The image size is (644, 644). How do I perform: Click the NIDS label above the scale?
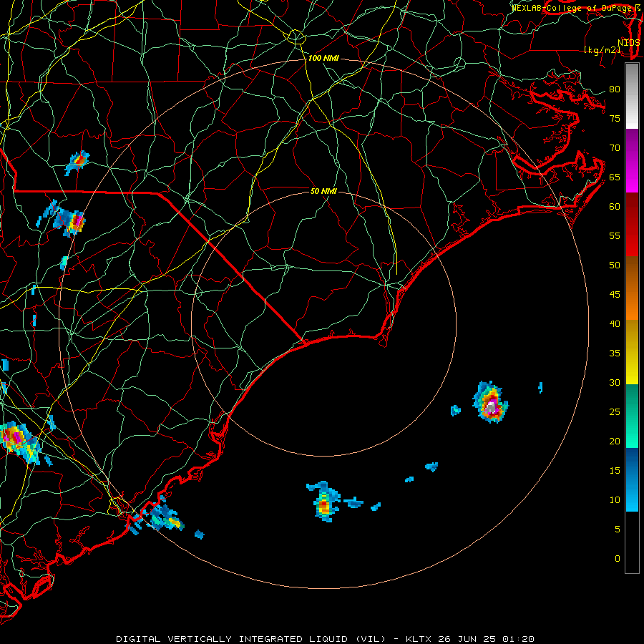(x=628, y=43)
